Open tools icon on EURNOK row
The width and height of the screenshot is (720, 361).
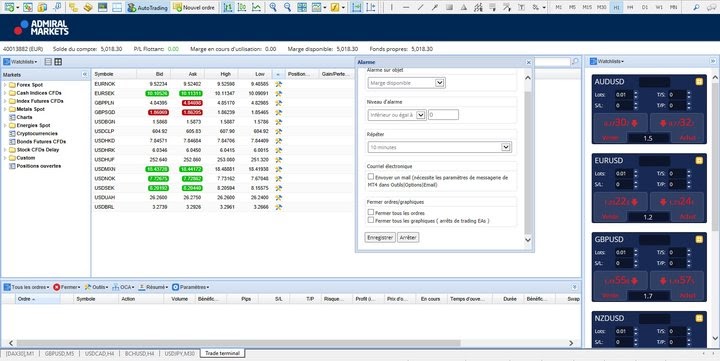click(278, 84)
